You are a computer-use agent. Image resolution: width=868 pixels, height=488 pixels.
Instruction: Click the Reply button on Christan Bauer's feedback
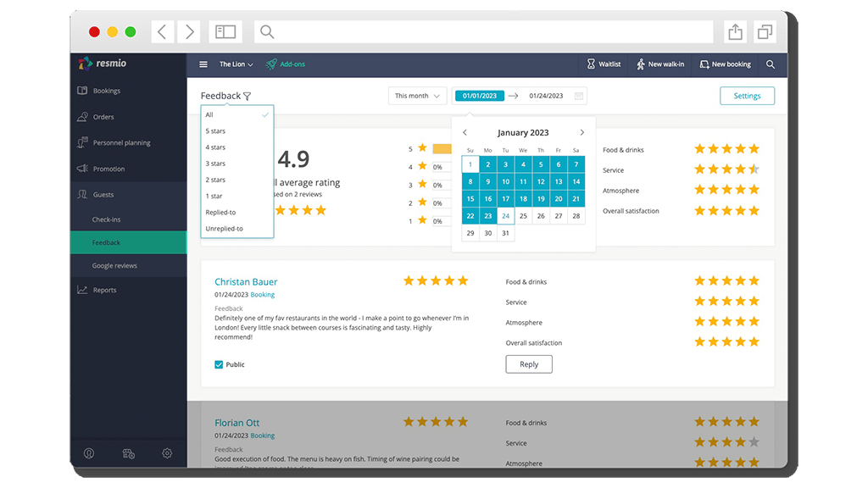pyautogui.click(x=528, y=363)
